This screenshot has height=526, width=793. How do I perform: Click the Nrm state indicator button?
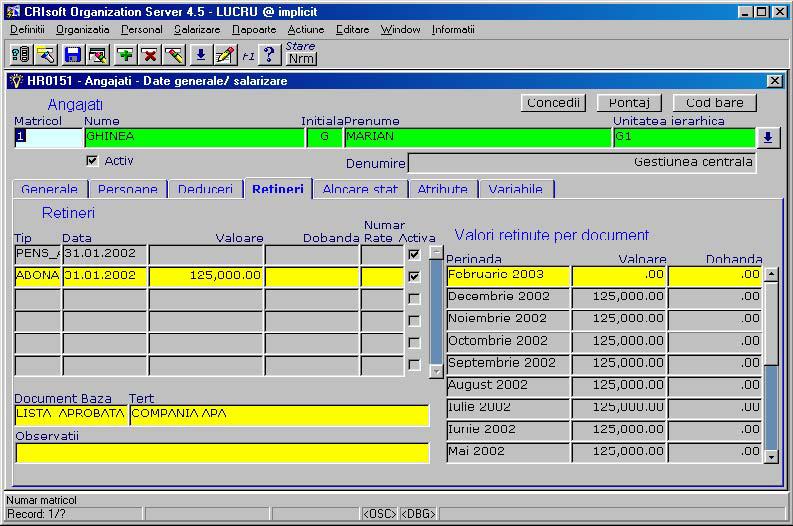tap(301, 59)
